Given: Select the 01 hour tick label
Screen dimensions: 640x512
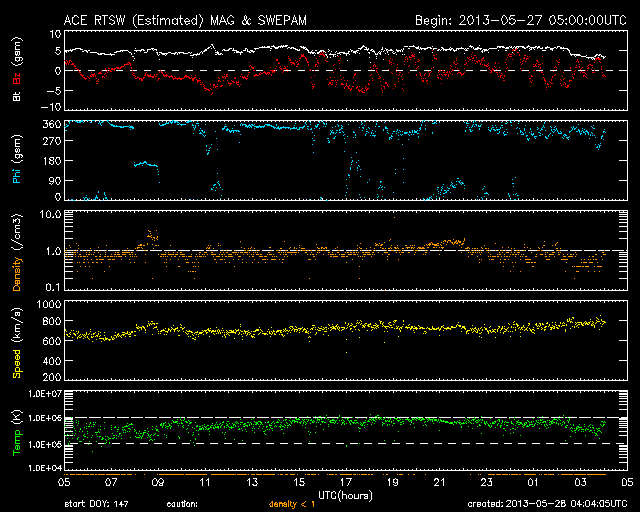Looking at the screenshot, I should point(533,482).
